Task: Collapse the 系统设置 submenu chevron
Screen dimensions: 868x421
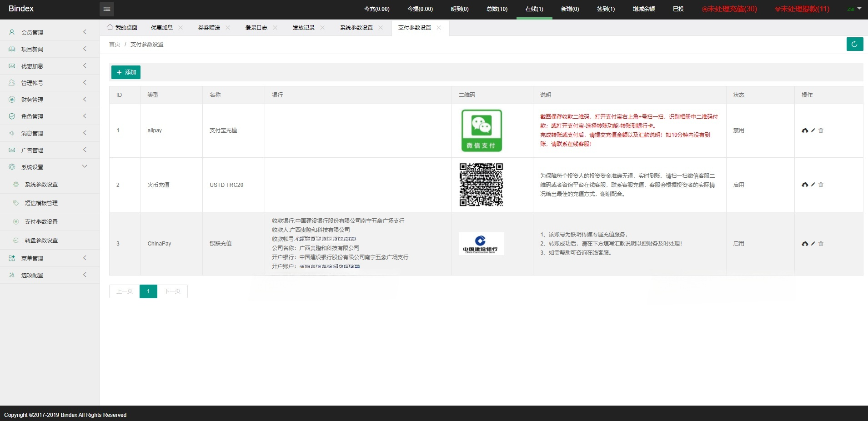Action: (84, 166)
